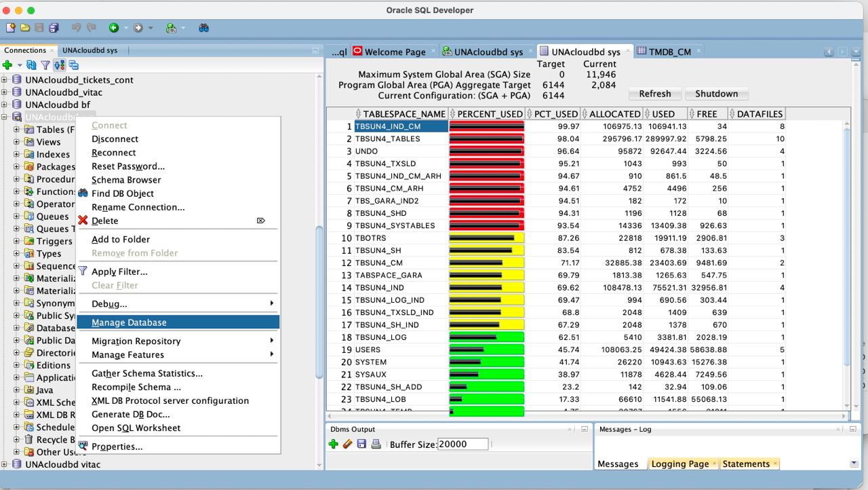The image size is (868, 490).
Task: Click the Undo arrow in the main toolbar
Action: point(77,28)
